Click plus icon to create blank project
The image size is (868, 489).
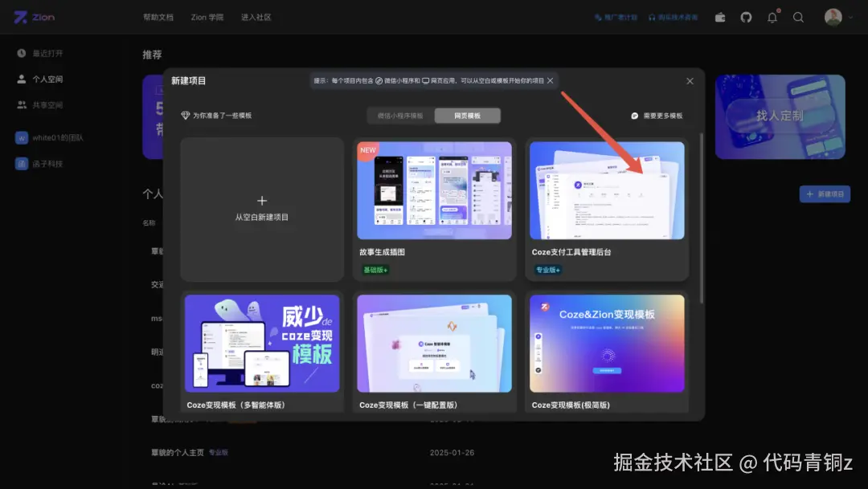tap(262, 200)
